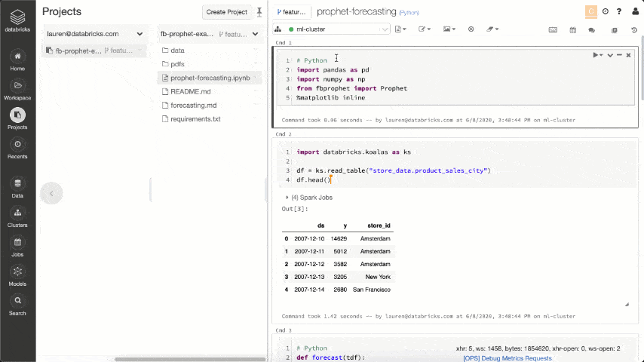Viewport: 644px width, 362px height.
Task: Open the comments bubble icon
Action: click(591, 29)
